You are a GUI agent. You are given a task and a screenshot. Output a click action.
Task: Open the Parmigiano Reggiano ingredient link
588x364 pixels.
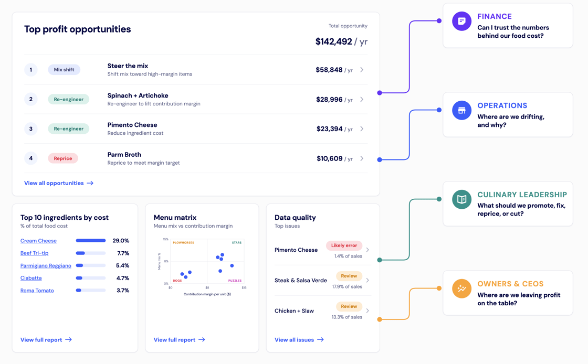click(46, 265)
